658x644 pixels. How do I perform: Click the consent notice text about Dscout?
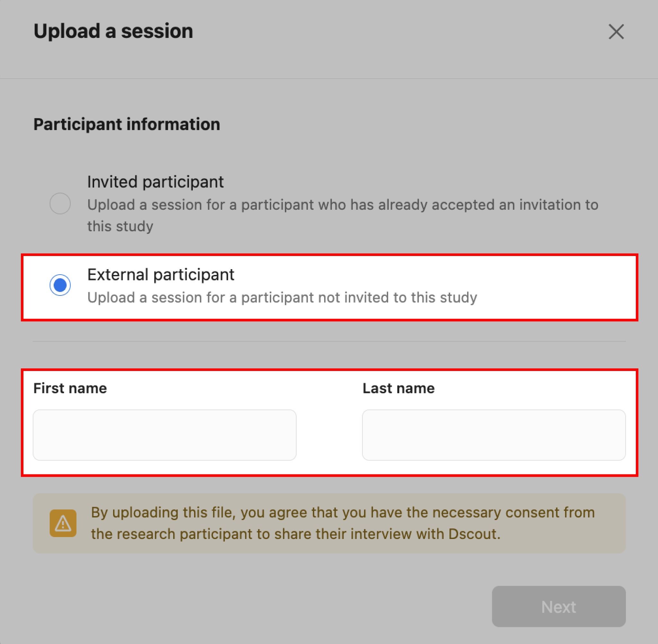point(342,523)
